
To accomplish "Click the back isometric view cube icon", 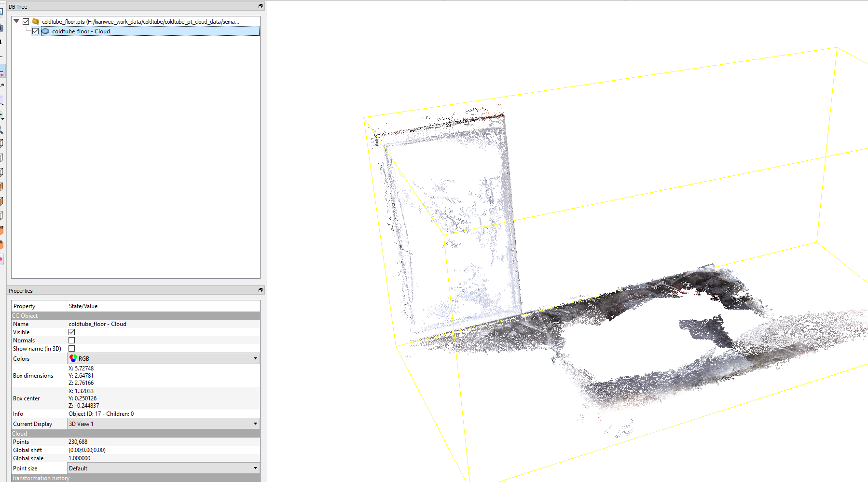I will 2,245.
